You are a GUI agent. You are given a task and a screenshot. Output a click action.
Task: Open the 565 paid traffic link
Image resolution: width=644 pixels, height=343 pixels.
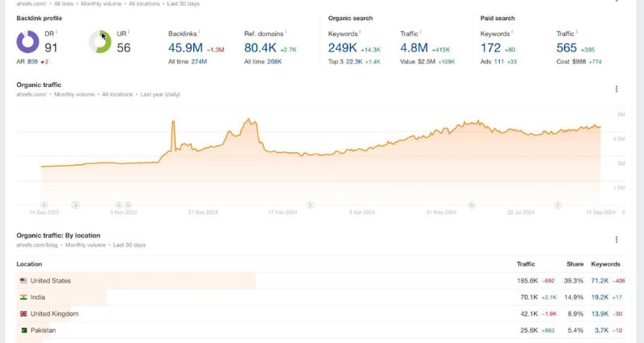point(567,48)
